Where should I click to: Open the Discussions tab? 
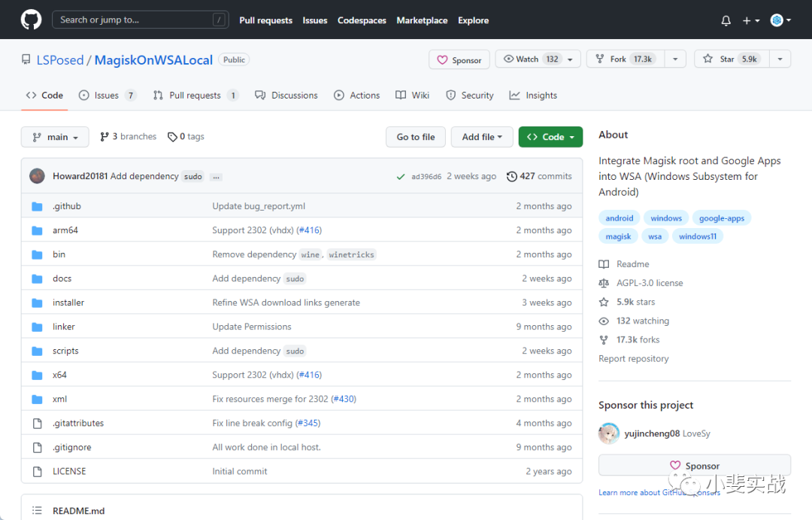coord(286,96)
